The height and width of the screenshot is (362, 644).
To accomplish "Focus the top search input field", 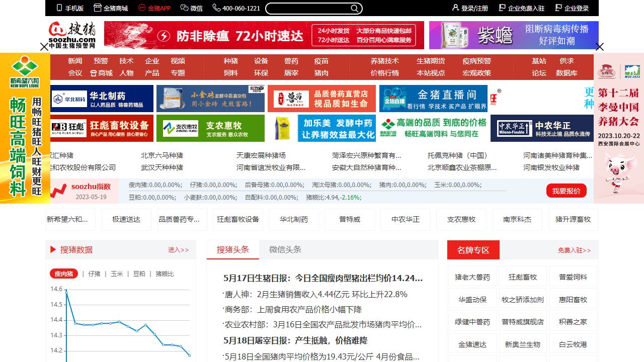I will tap(308, 9).
